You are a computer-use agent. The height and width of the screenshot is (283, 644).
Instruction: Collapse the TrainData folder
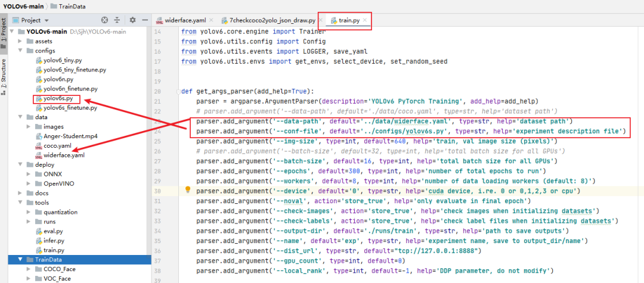pos(20,260)
